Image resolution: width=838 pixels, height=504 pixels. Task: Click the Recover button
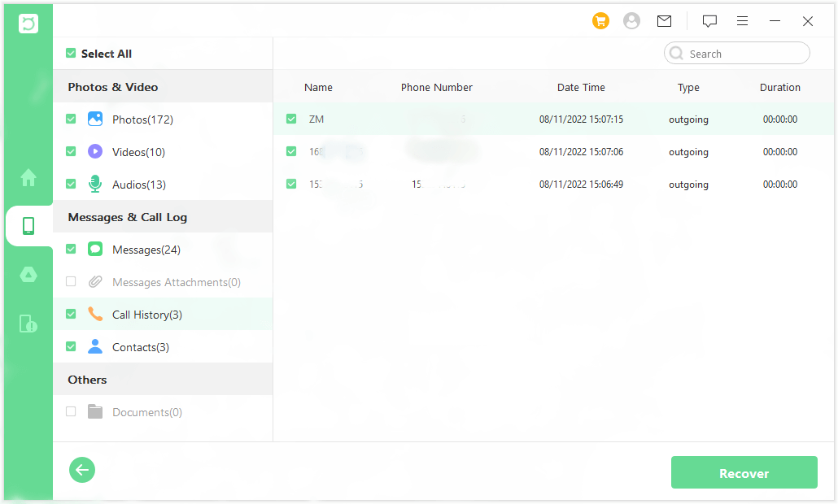(x=744, y=472)
